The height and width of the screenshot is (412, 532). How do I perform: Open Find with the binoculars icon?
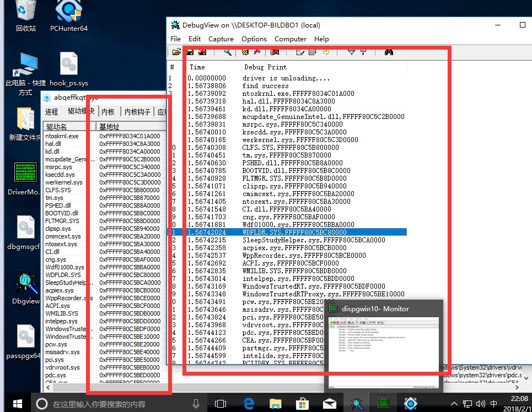pyautogui.click(x=389, y=52)
